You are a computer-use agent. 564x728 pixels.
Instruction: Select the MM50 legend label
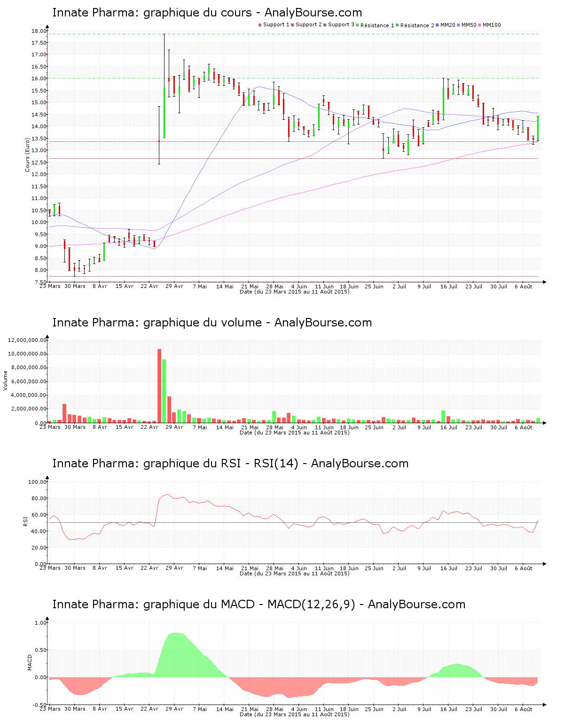click(x=469, y=25)
